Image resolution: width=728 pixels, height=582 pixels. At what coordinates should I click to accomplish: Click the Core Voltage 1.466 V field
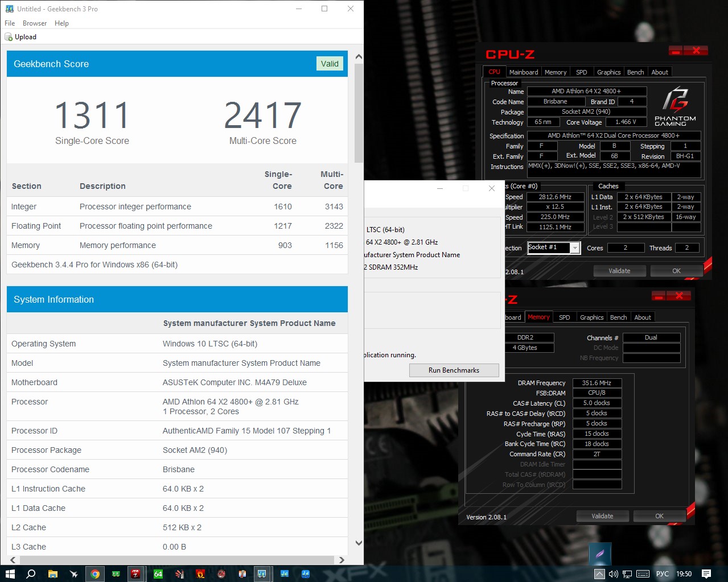tap(626, 122)
